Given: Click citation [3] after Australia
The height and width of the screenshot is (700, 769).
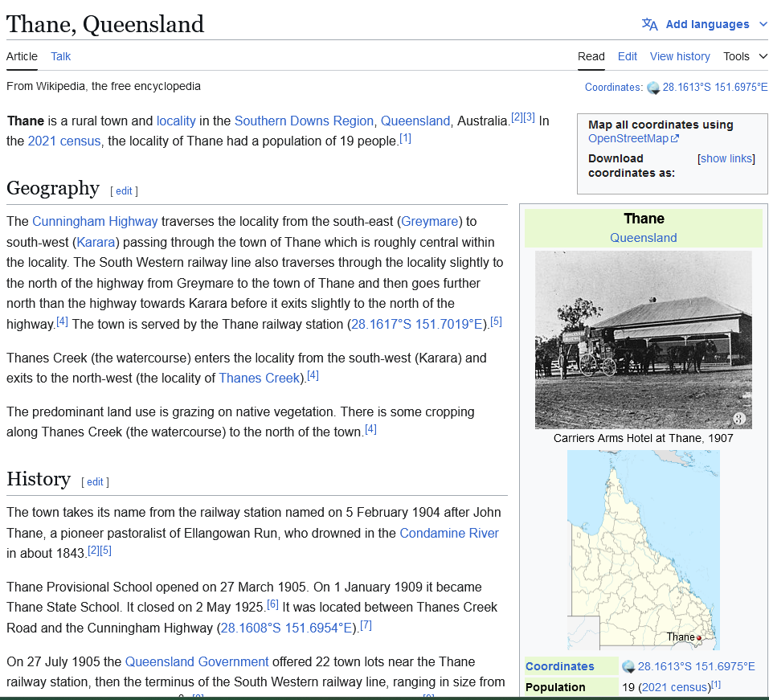Looking at the screenshot, I should click(x=529, y=117).
